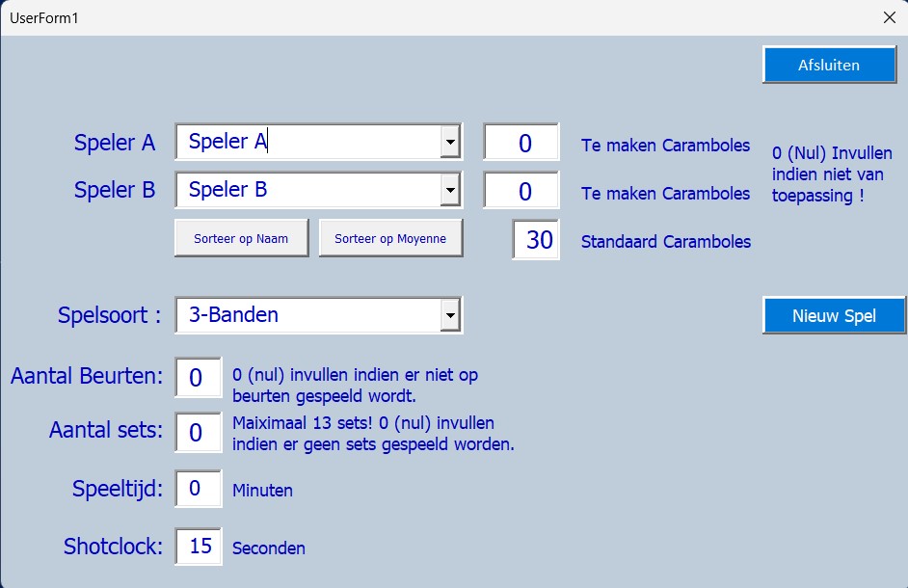Expand the Speler B dropdown arrow
Image resolution: width=908 pixels, height=588 pixels.
coord(450,191)
